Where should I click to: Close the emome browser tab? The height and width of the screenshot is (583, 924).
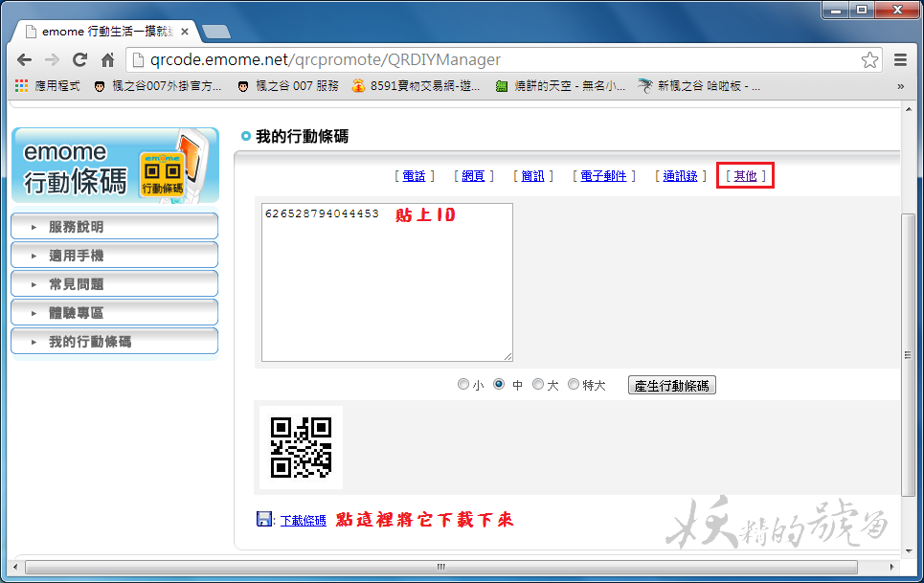click(x=185, y=32)
